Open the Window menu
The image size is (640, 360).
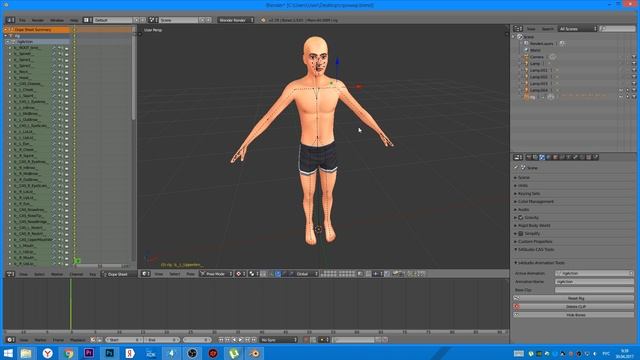(x=57, y=20)
